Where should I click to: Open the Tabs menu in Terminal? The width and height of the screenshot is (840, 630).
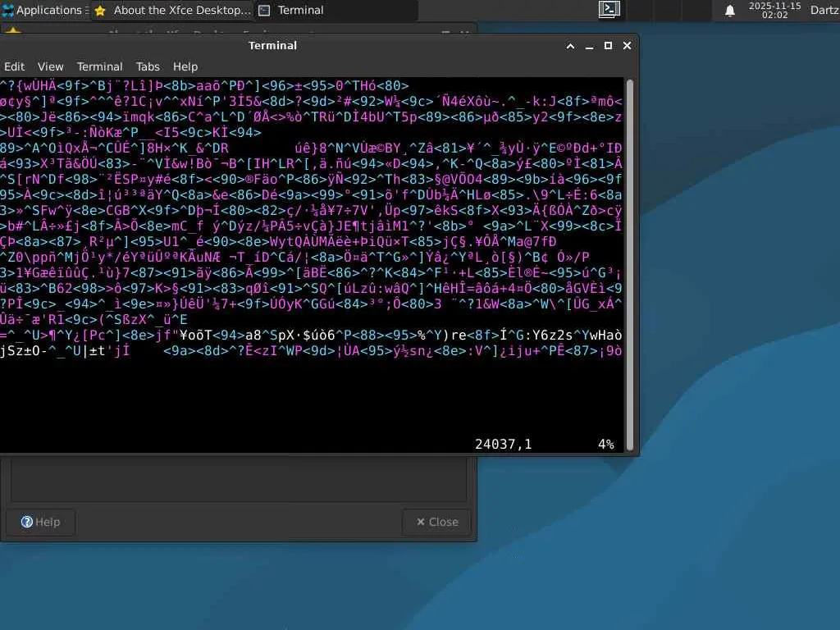[x=148, y=66]
